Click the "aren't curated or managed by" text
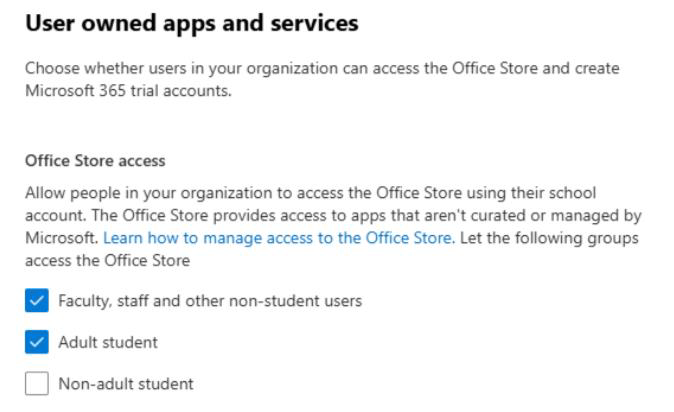 coord(516,215)
